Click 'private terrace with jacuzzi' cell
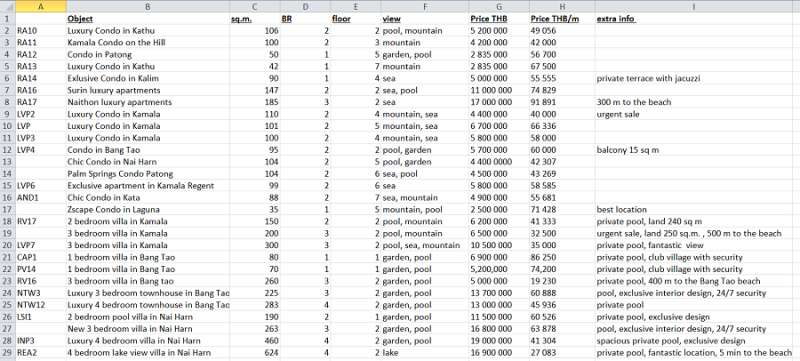The image size is (800, 361). [x=694, y=78]
